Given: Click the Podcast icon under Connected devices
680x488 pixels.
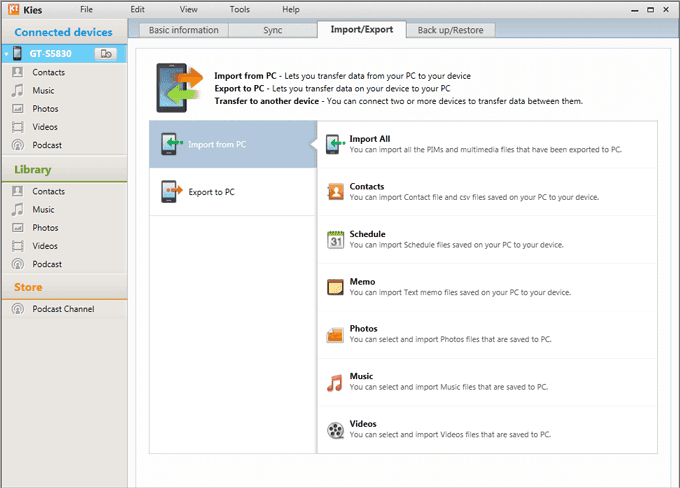Looking at the screenshot, I should pos(18,145).
